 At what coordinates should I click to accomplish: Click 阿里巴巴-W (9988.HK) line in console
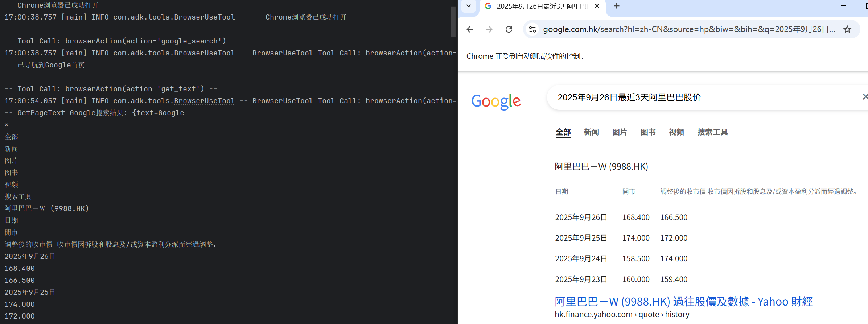(46, 208)
